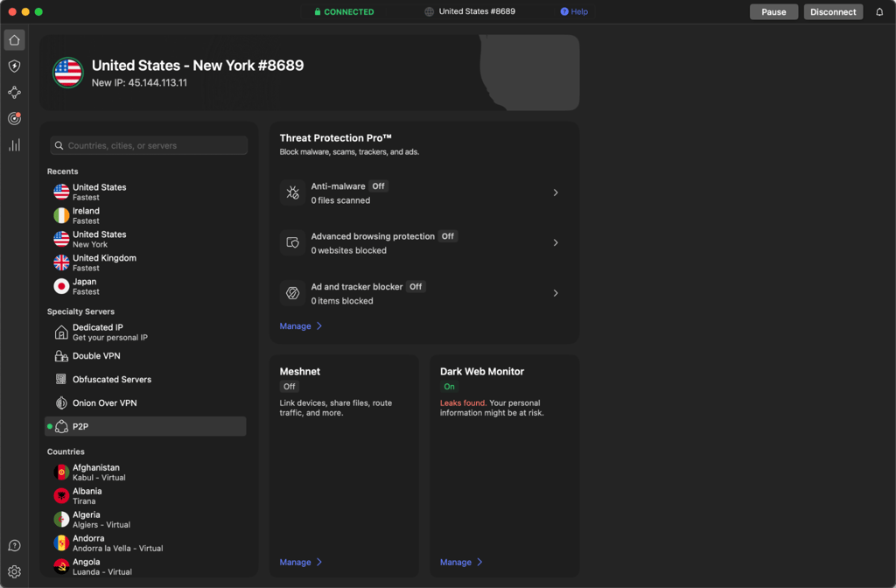Open Threat Protection shield sidebar icon
896x588 pixels.
point(14,66)
